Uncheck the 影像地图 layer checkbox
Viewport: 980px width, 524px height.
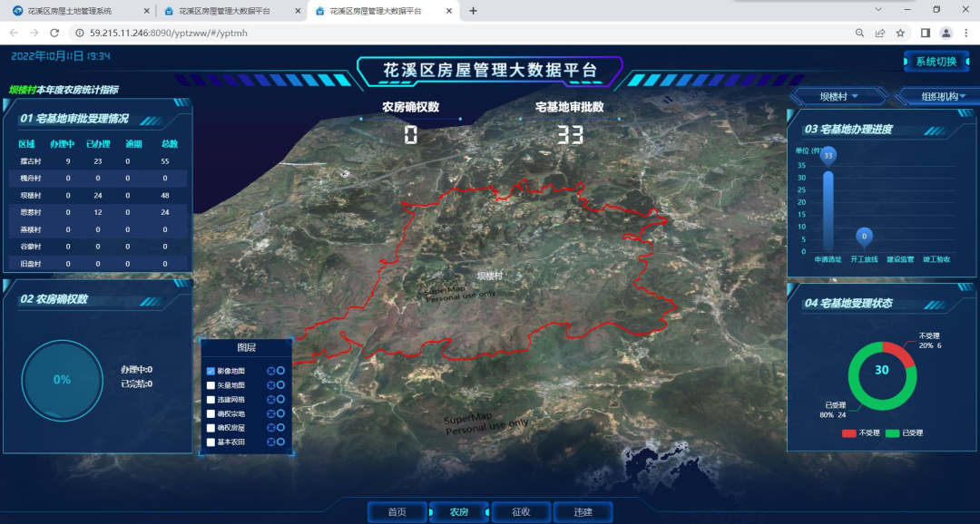pos(211,372)
